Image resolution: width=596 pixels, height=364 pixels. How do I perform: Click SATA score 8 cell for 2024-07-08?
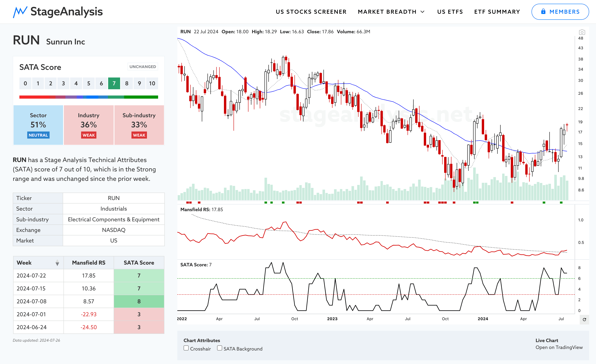coord(139,301)
